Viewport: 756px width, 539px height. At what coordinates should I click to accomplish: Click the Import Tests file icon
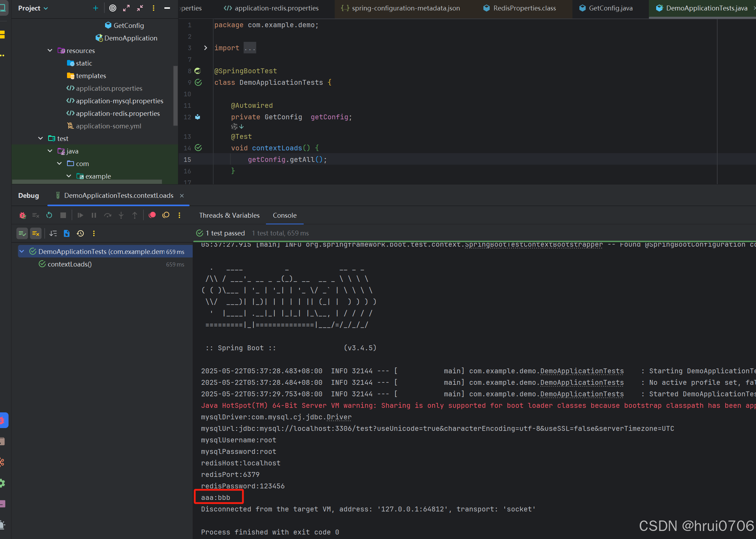[x=67, y=233]
